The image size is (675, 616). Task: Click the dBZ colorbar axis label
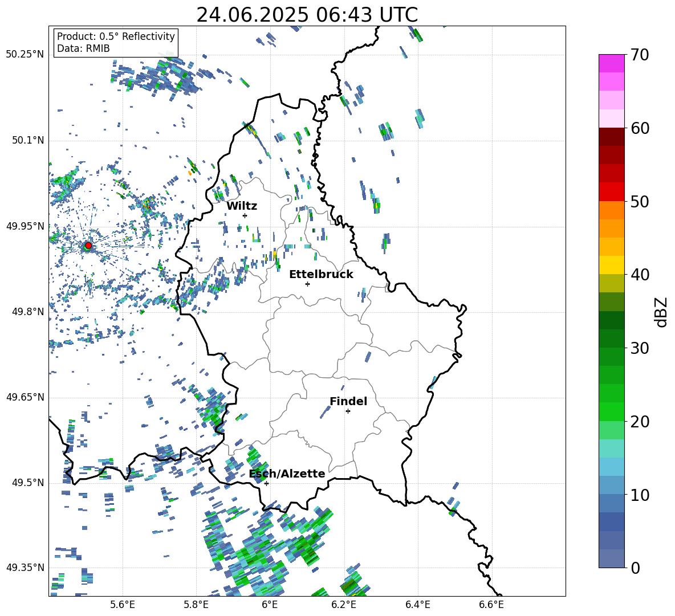(x=661, y=312)
